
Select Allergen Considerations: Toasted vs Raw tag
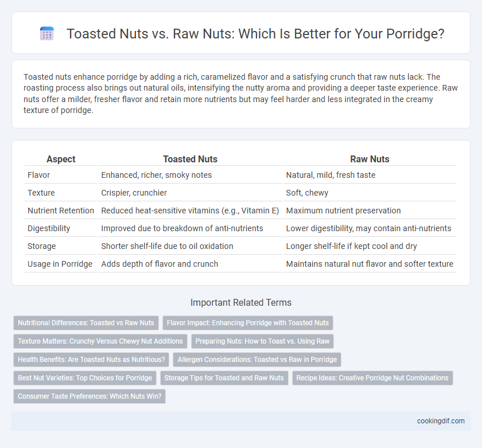[257, 360]
